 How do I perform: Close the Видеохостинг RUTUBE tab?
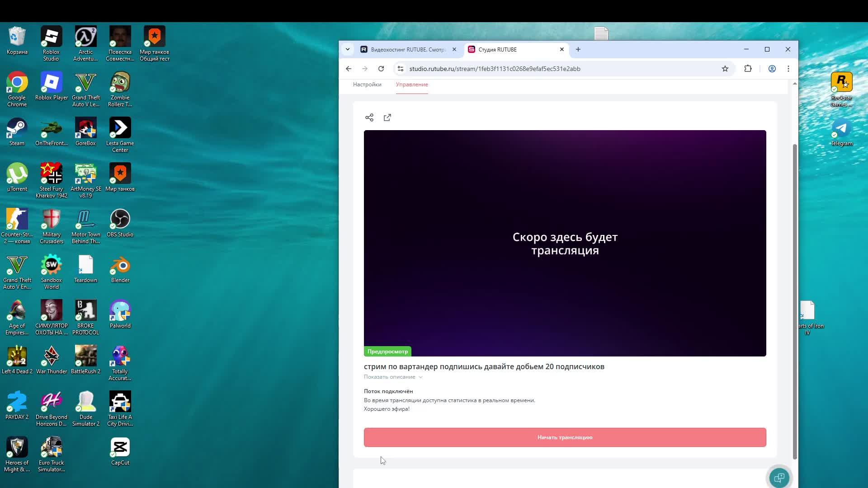(454, 49)
